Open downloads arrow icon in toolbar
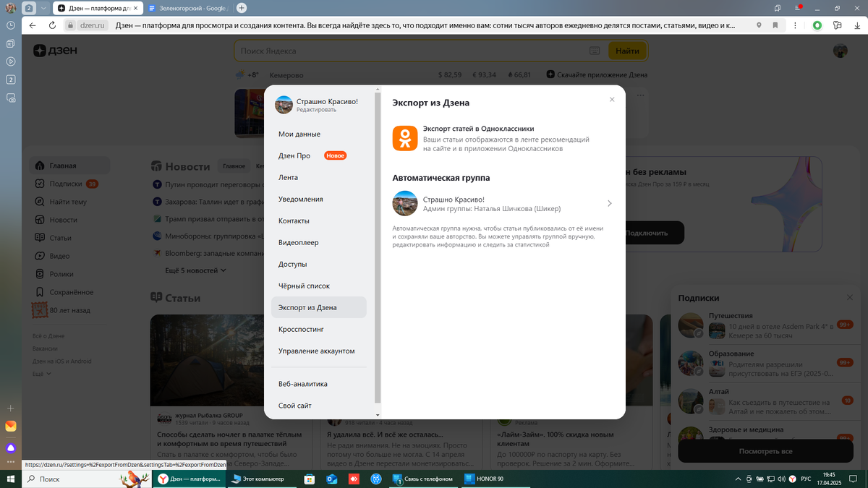 (857, 25)
